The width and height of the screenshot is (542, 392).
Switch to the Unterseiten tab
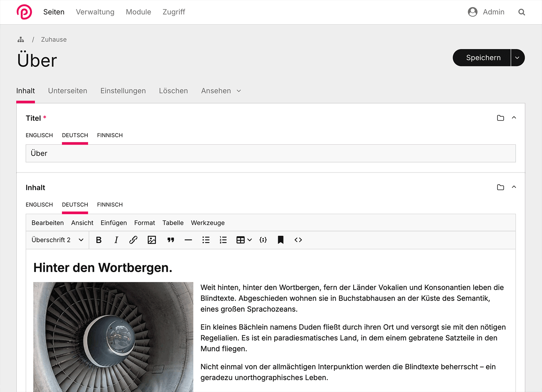click(68, 91)
